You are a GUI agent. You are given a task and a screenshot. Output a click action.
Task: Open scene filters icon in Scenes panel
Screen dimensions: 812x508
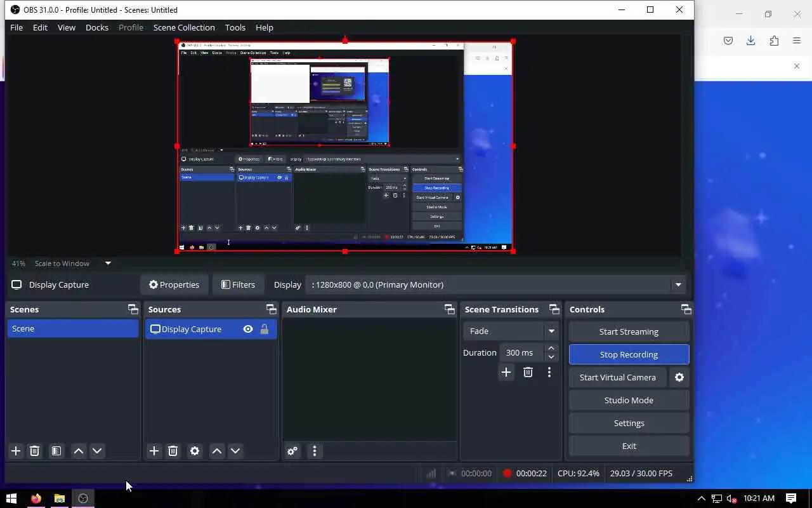(56, 451)
